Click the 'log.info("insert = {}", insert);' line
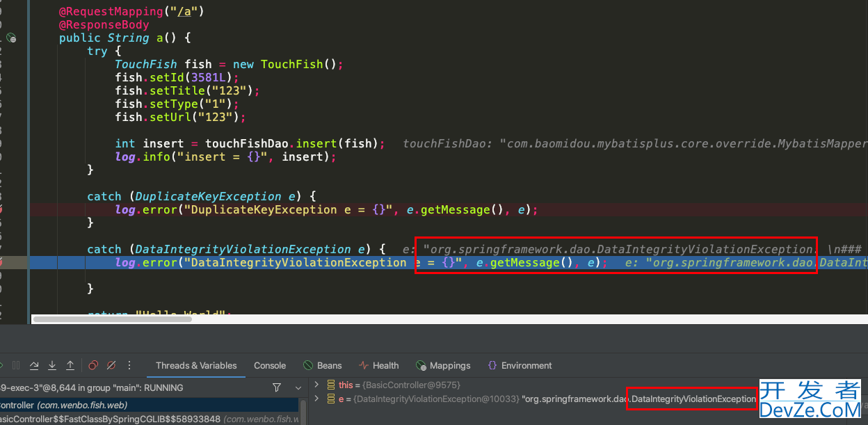 pyautogui.click(x=225, y=157)
